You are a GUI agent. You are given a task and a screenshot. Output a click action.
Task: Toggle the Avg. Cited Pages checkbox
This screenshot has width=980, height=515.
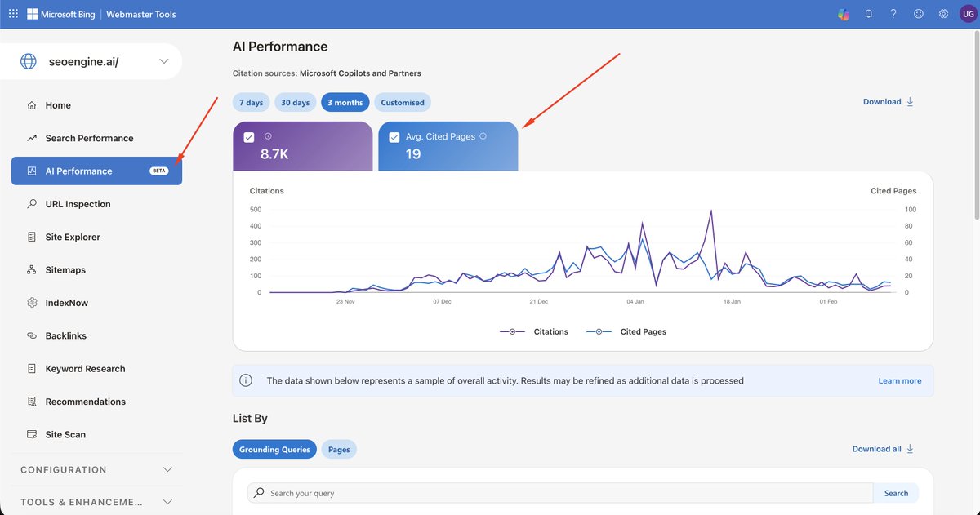click(394, 137)
